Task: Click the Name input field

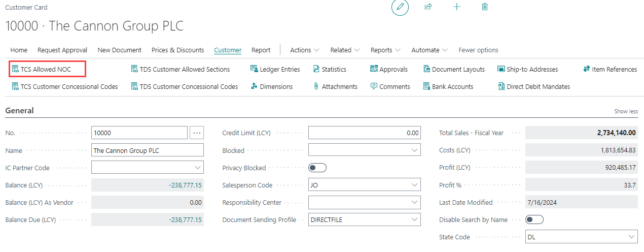Action: point(147,150)
